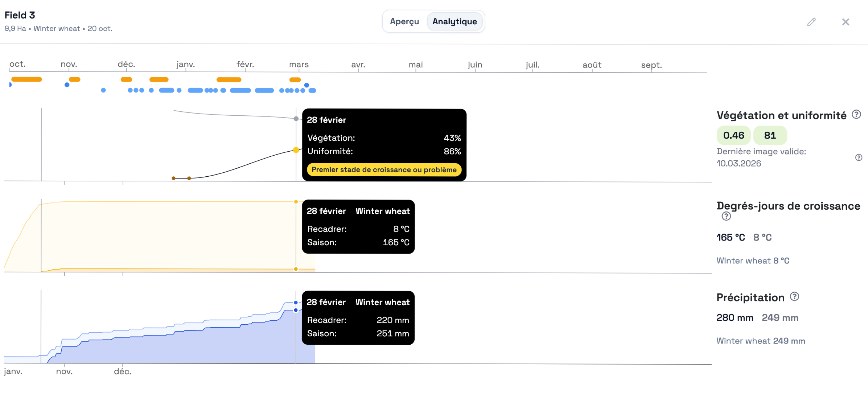868x394 pixels.
Task: Click help icon beside Précipitation
Action: coord(794,297)
